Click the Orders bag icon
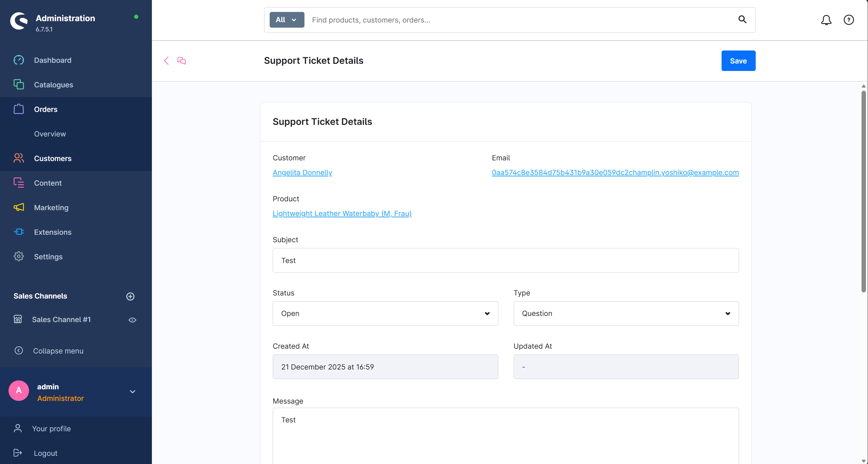The width and height of the screenshot is (868, 464). pyautogui.click(x=19, y=109)
